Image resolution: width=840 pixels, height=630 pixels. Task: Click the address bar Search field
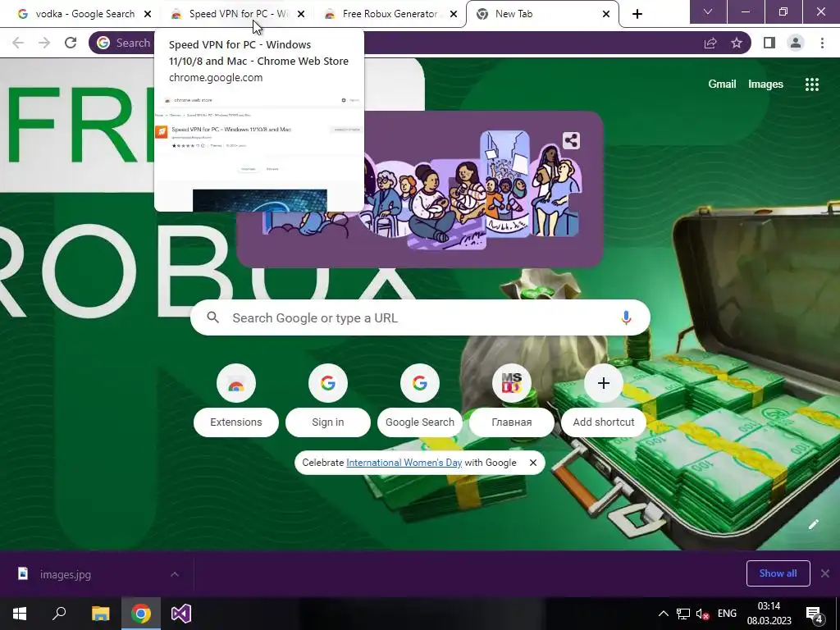tap(419, 43)
